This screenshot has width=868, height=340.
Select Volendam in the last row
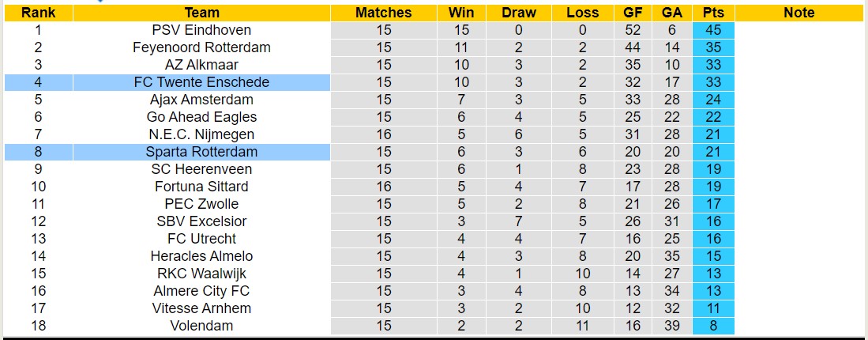[x=201, y=326]
